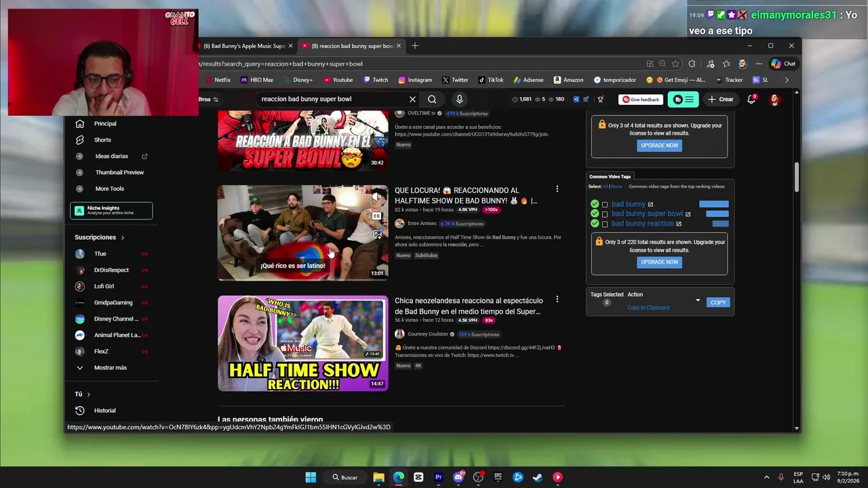Image resolution: width=868 pixels, height=488 pixels.
Task: Open Ideas diarias in the sidebar
Action: (111, 156)
